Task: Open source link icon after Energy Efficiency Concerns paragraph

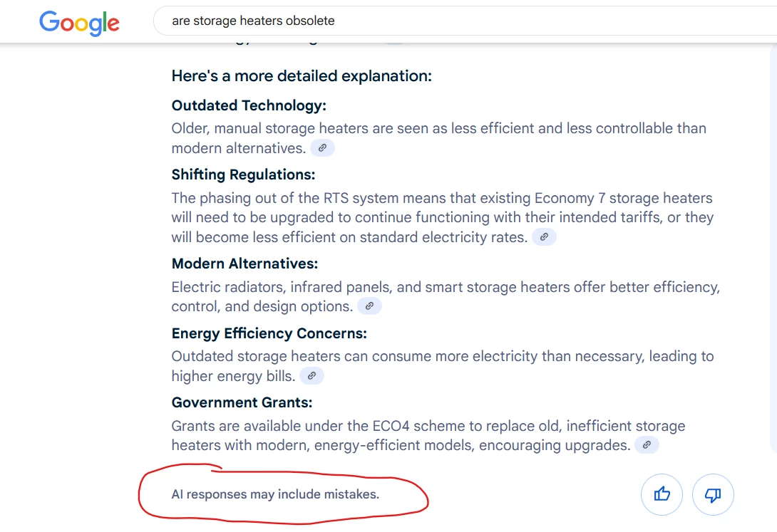Action: [x=312, y=376]
